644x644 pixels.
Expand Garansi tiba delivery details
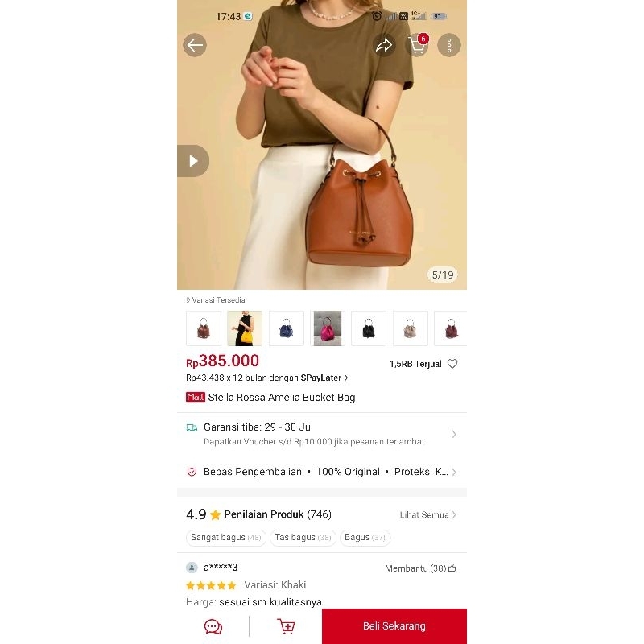(322, 434)
